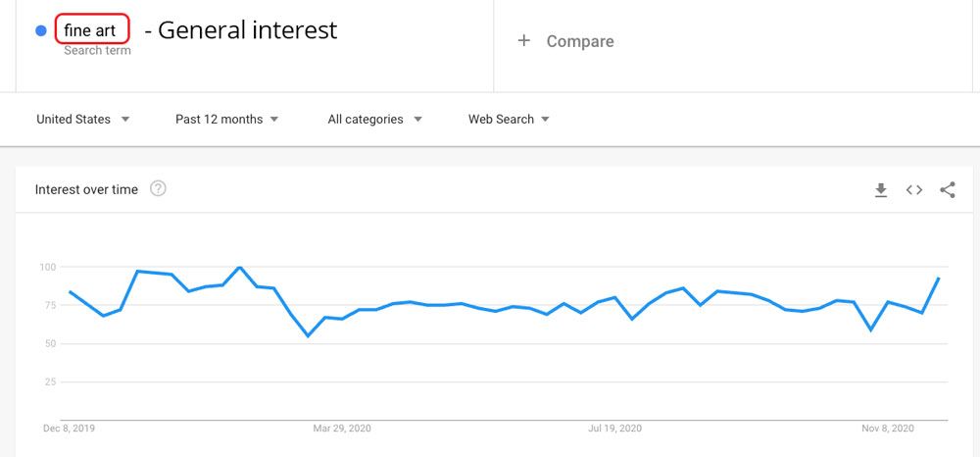Click the Dec 8, 2019 axis label

point(69,429)
